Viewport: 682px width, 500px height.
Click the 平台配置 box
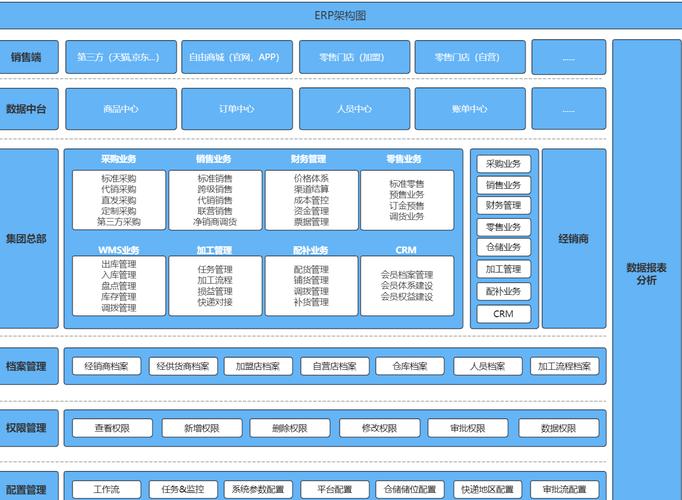pyautogui.click(x=335, y=489)
